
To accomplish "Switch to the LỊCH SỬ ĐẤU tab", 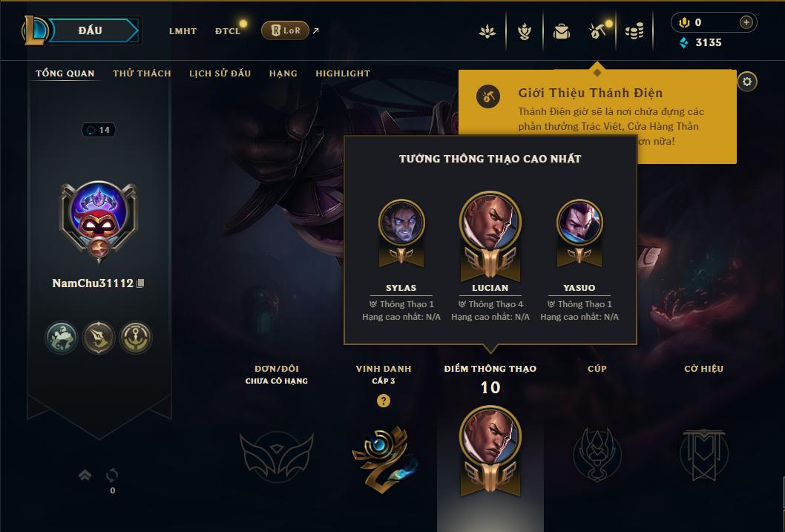I will pyautogui.click(x=220, y=73).
